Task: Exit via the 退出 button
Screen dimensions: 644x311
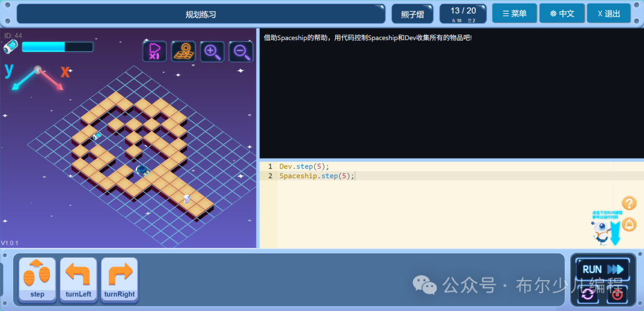Action: point(609,14)
